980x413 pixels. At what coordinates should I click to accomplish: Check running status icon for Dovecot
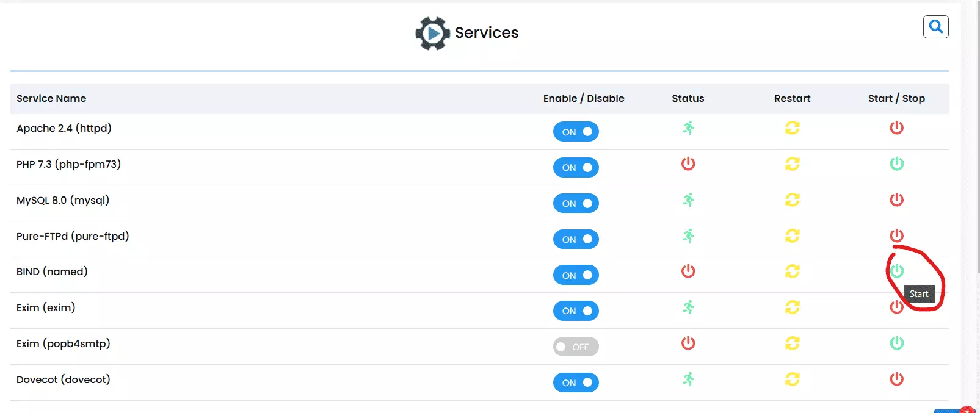688,379
